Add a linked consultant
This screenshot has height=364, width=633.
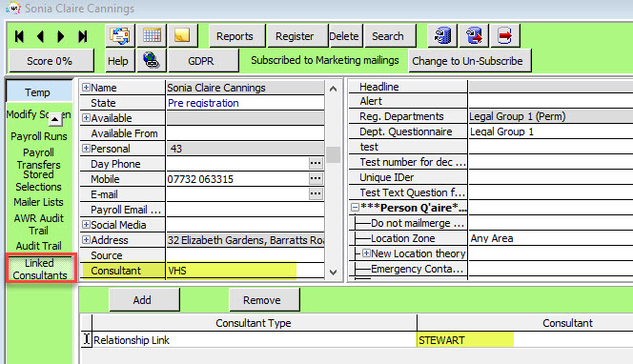pyautogui.click(x=144, y=299)
